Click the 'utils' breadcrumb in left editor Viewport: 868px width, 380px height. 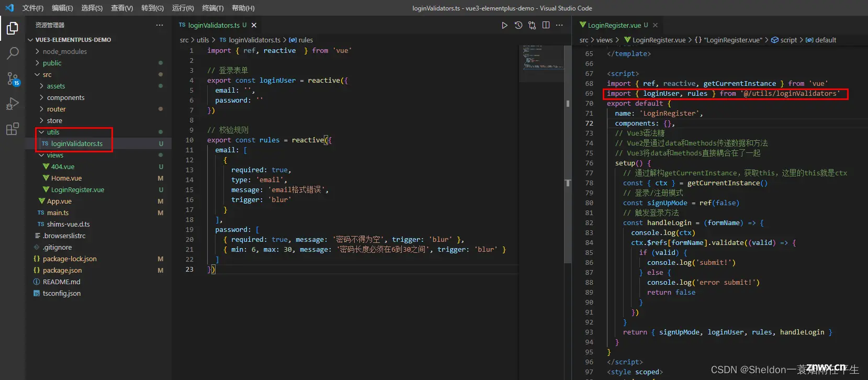tap(202, 40)
